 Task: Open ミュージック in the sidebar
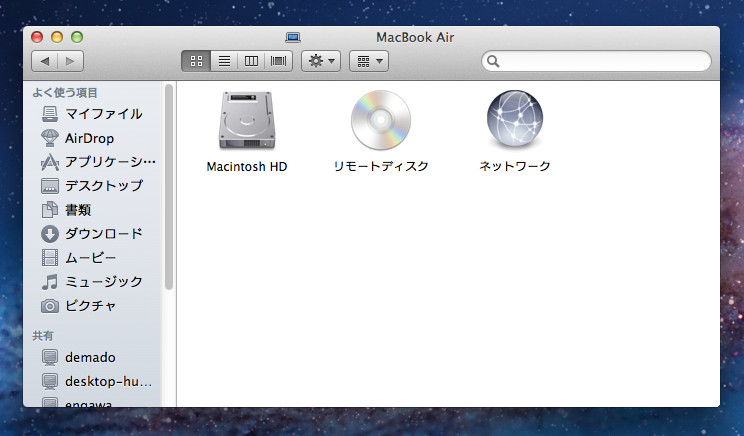(92, 282)
